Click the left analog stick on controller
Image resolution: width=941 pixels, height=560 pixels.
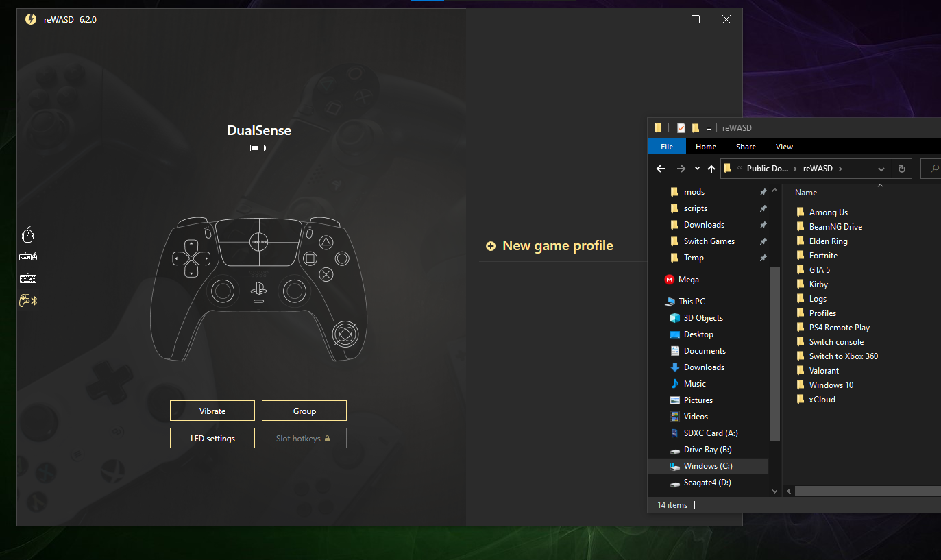pyautogui.click(x=223, y=291)
